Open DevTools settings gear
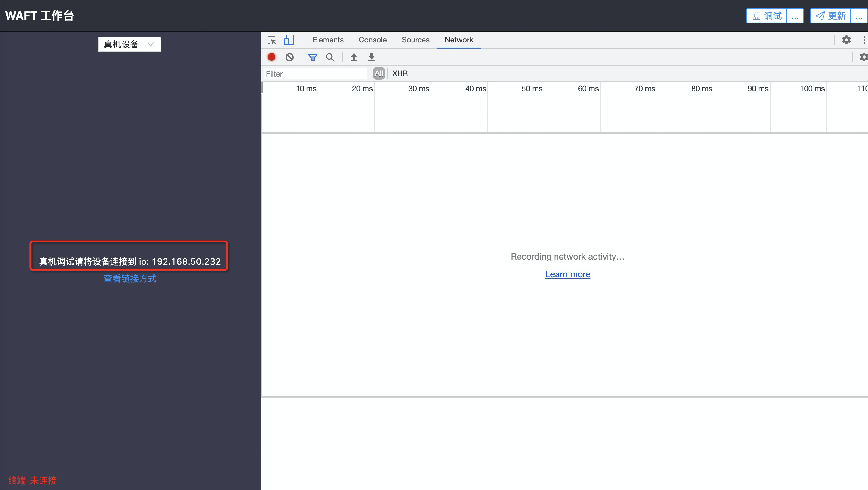The height and width of the screenshot is (490, 868). tap(846, 40)
